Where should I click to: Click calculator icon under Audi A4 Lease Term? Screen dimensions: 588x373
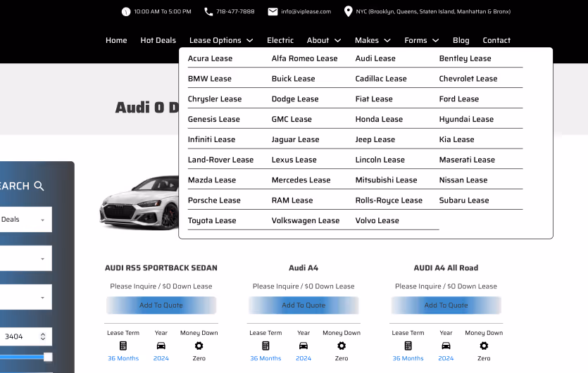[265, 346]
